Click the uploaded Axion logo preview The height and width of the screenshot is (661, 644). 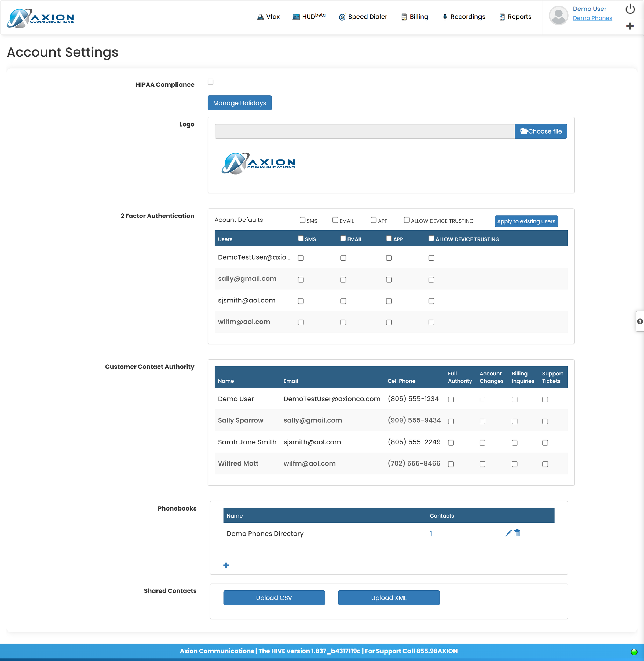tap(258, 163)
